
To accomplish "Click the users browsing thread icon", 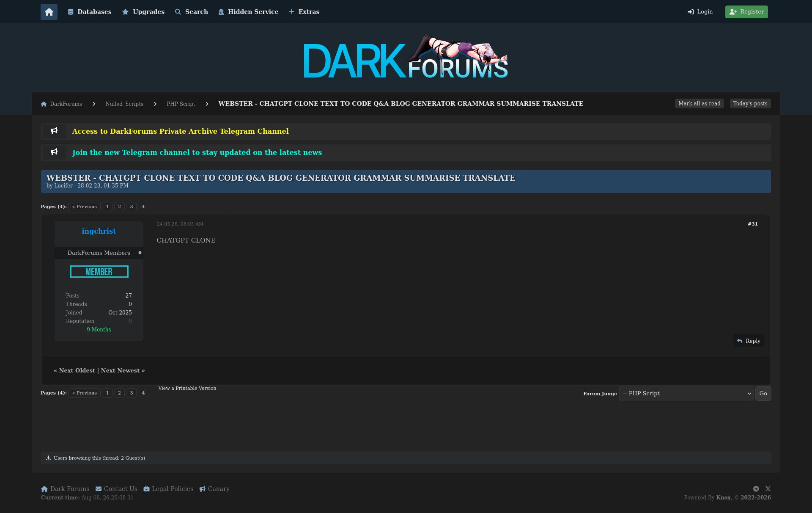I will pos(48,458).
